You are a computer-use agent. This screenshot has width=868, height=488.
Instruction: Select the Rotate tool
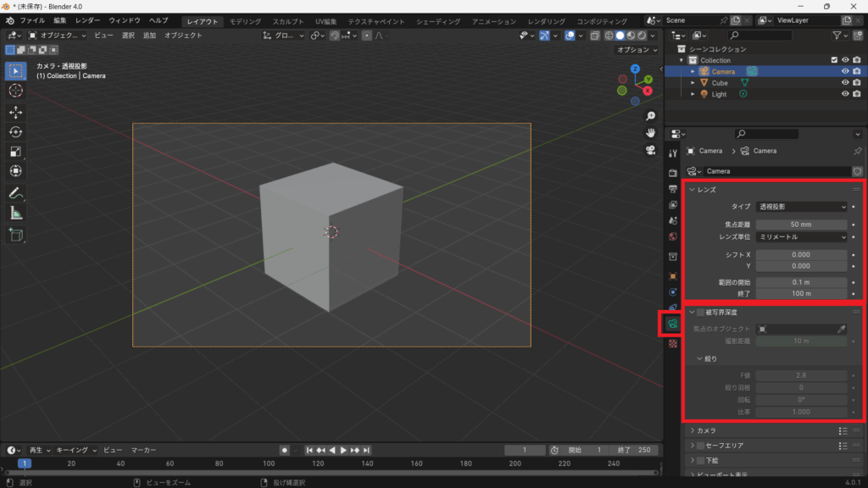tap(15, 131)
